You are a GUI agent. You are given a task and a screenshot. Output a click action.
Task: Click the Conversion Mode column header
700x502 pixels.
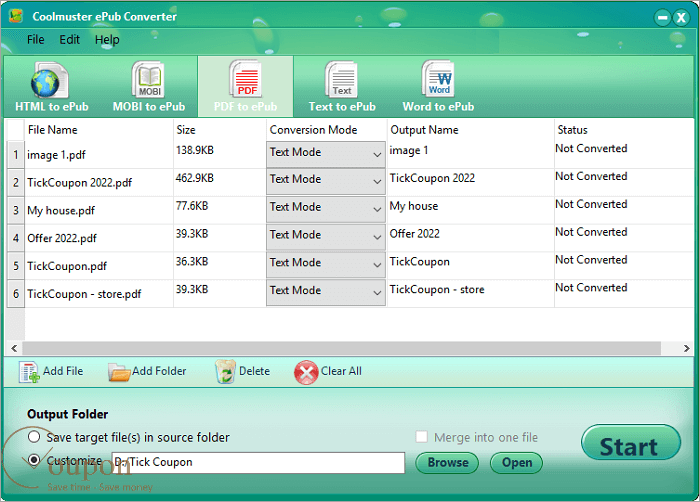tap(313, 130)
